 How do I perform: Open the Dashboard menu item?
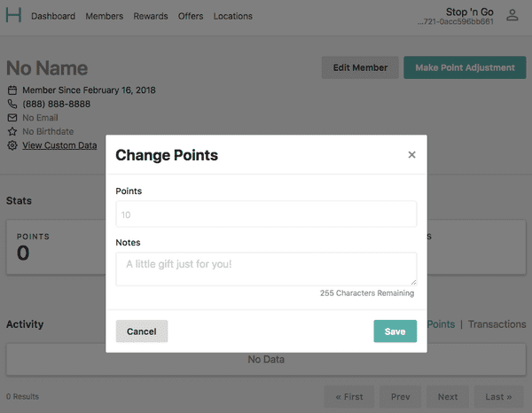[x=53, y=16]
